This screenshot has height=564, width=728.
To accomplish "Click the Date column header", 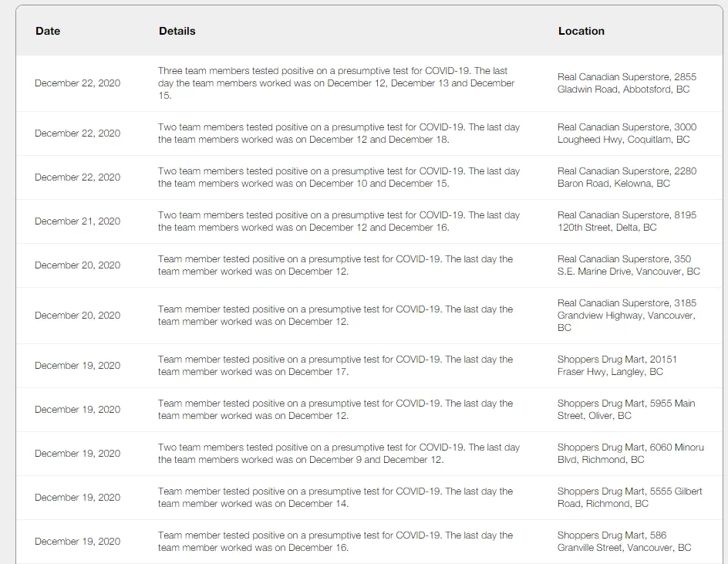I will (48, 31).
